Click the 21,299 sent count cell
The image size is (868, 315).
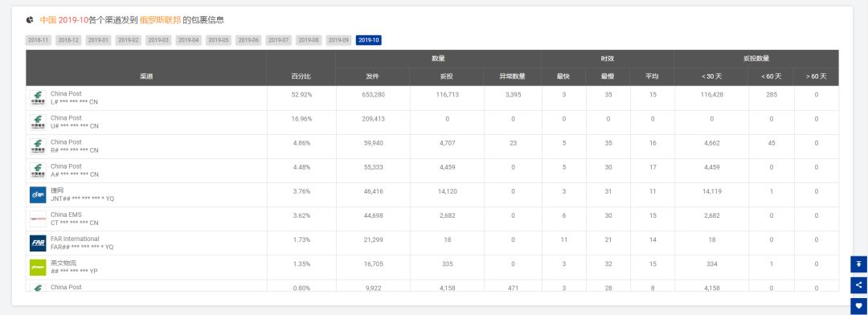coord(373,239)
